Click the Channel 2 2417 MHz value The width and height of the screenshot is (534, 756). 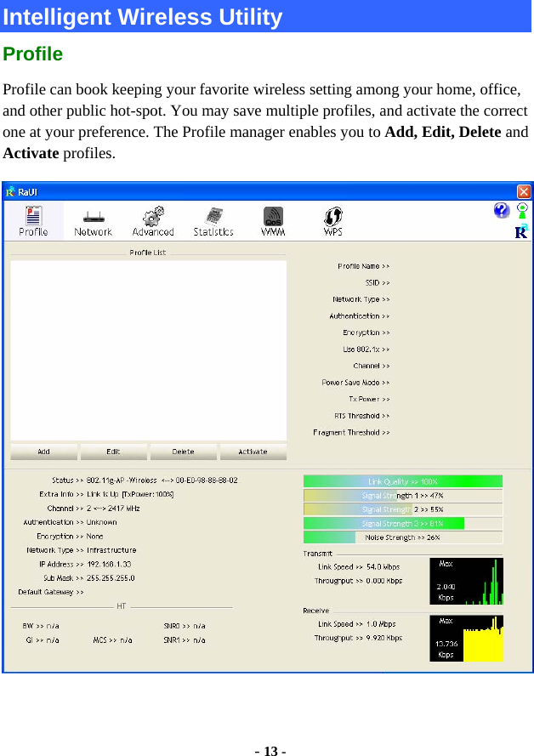click(113, 509)
